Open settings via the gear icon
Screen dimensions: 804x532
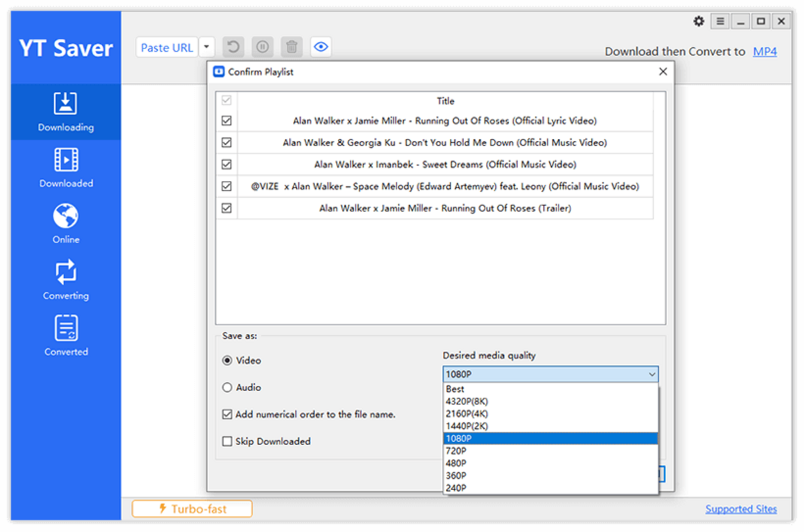click(698, 21)
